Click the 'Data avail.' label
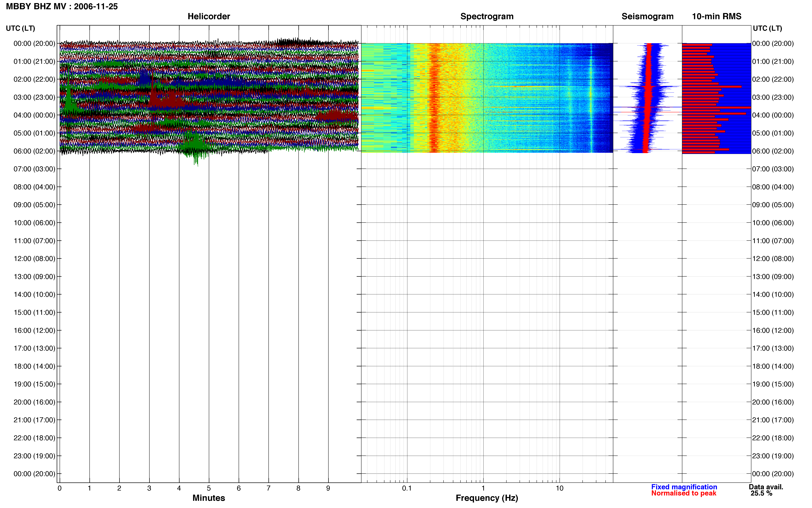The width and height of the screenshot is (812, 508). 766,487
